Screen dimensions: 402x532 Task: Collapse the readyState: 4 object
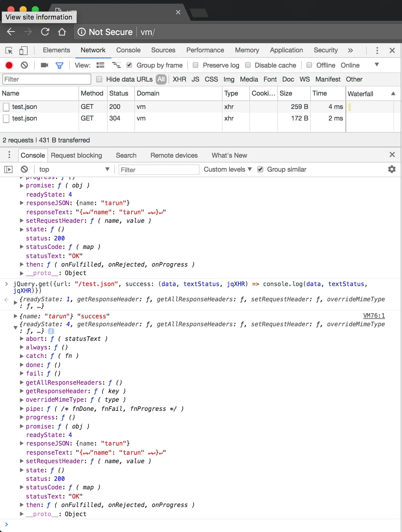point(16,327)
